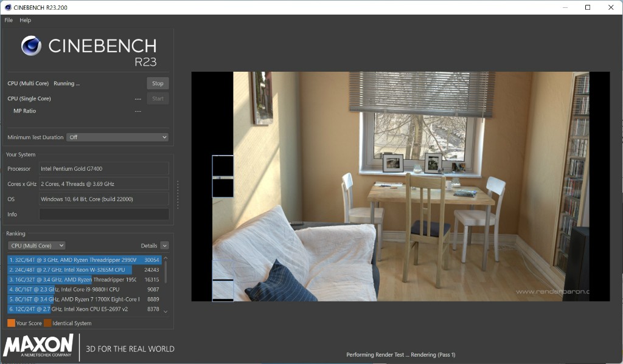The height and width of the screenshot is (364, 623).
Task: Click the Processor field showing Pentium Gold G7400
Action: (x=103, y=169)
